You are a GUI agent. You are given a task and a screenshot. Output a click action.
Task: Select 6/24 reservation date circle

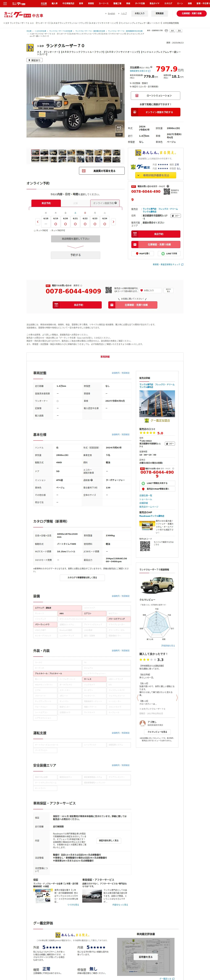pyautogui.click(x=105, y=224)
